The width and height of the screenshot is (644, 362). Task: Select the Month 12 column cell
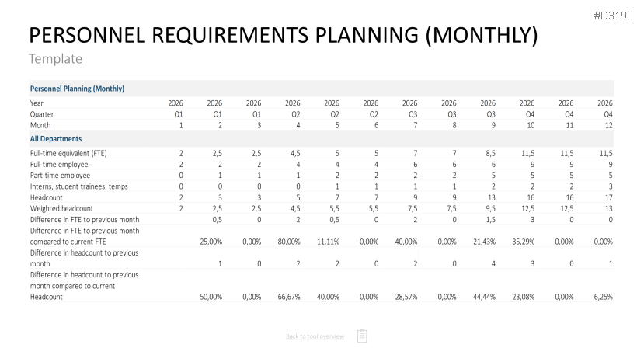[607, 124]
